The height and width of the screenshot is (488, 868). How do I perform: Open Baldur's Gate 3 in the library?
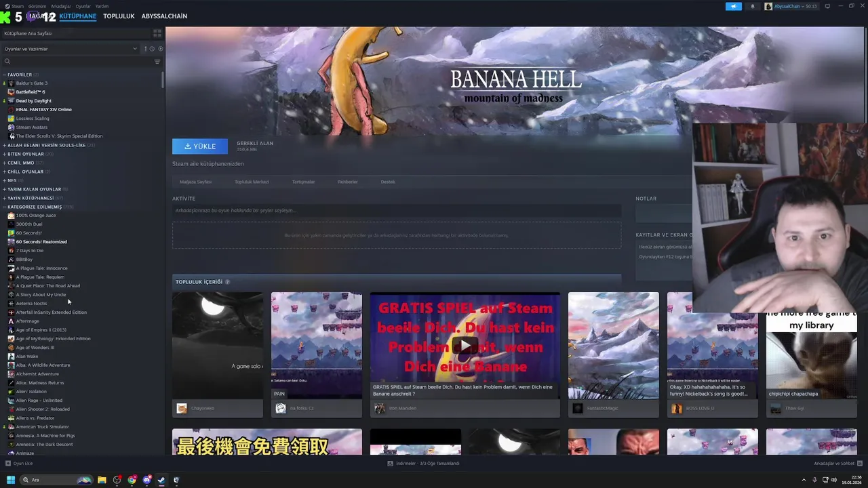click(31, 83)
